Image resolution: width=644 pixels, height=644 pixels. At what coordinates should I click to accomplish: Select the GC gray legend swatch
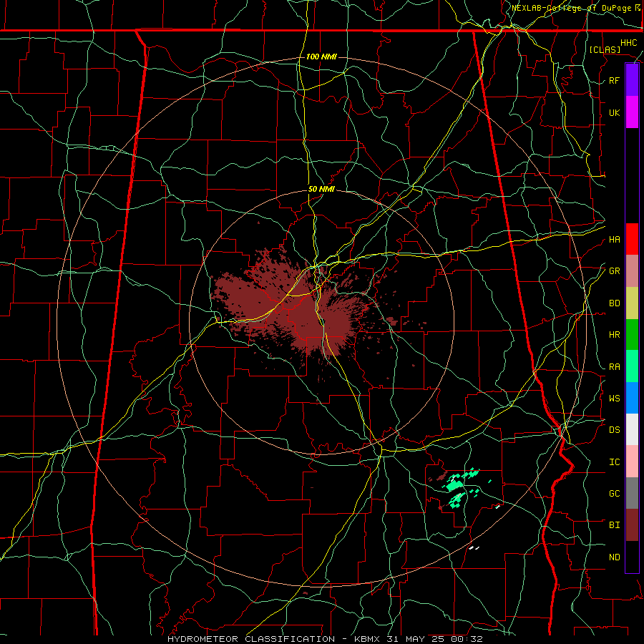pos(632,493)
